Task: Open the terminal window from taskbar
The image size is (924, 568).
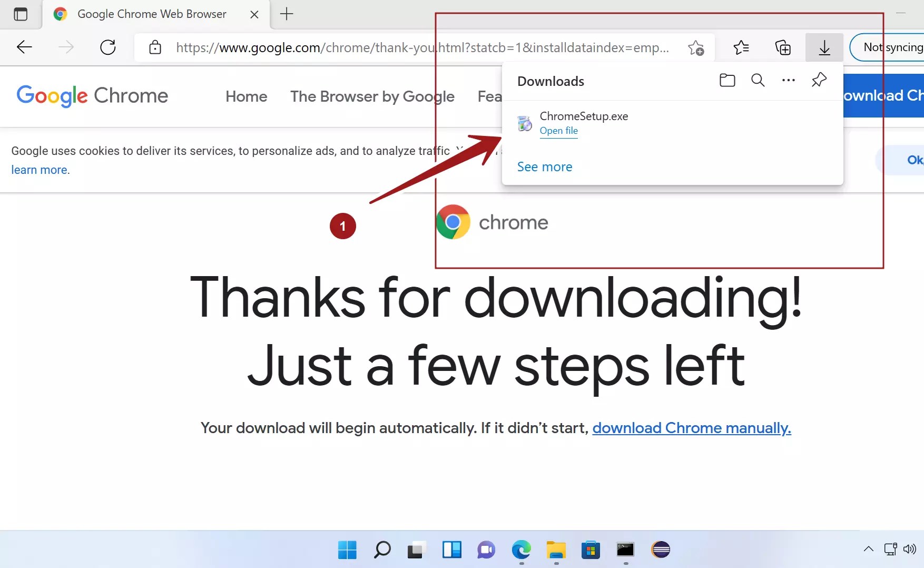Action: pos(625,550)
